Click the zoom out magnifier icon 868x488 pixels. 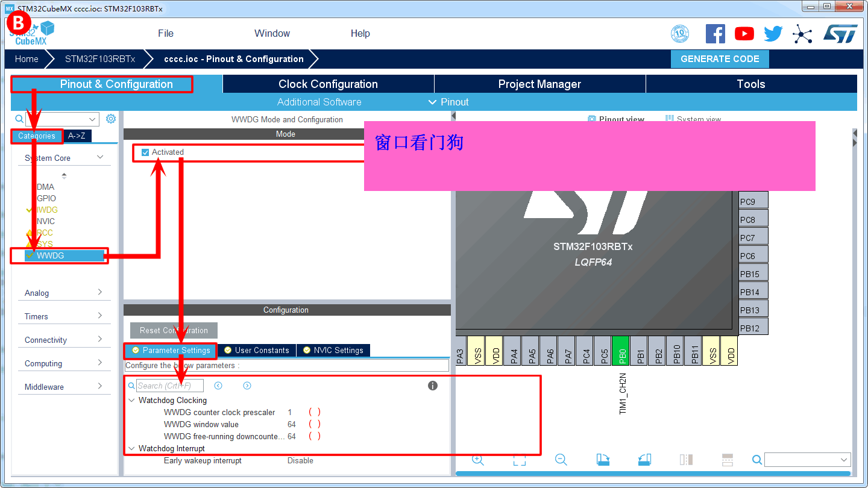click(561, 460)
